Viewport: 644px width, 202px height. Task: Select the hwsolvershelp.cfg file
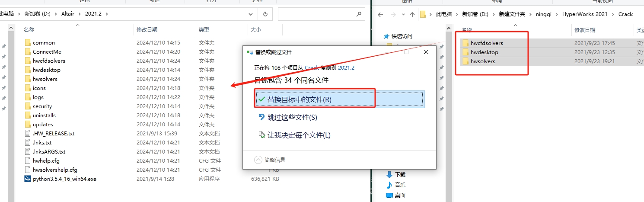pos(55,170)
